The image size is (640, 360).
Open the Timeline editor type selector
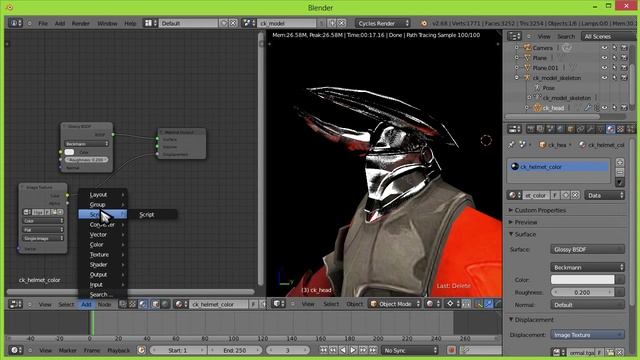15,350
